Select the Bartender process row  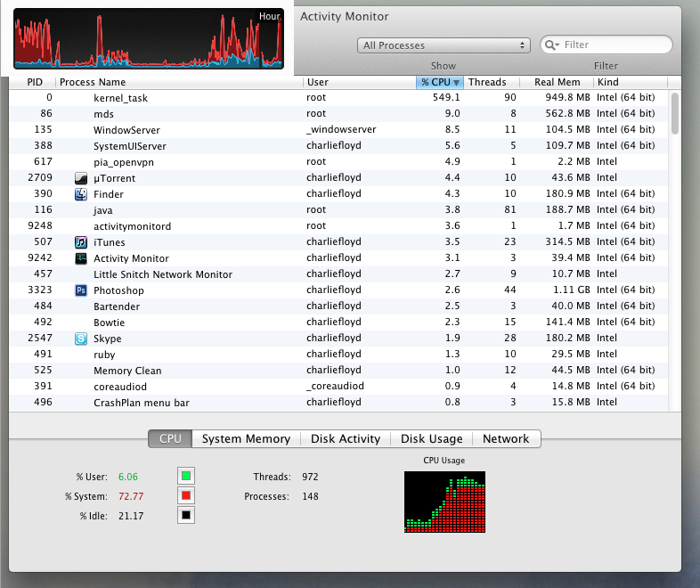pyautogui.click(x=338, y=306)
